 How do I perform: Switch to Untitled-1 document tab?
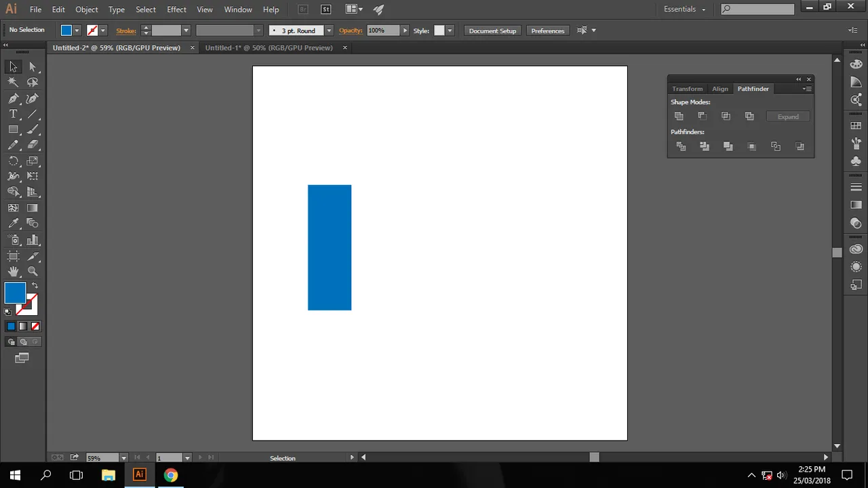(269, 47)
